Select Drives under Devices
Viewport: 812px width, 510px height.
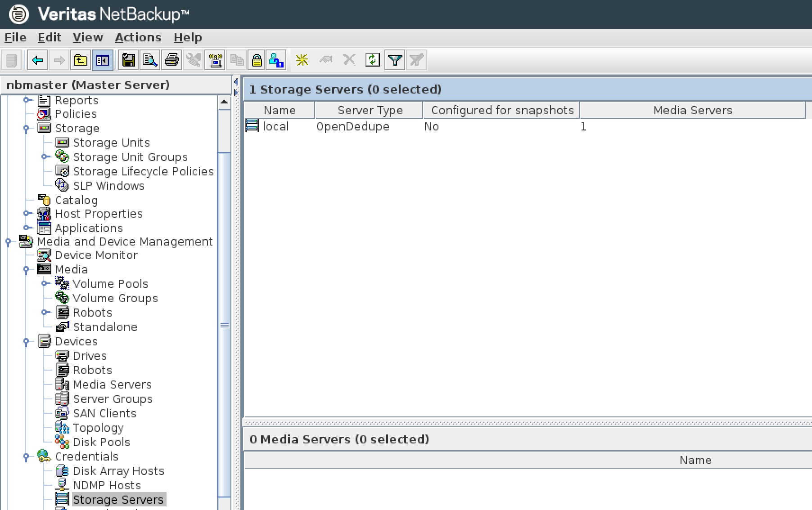pyautogui.click(x=90, y=356)
